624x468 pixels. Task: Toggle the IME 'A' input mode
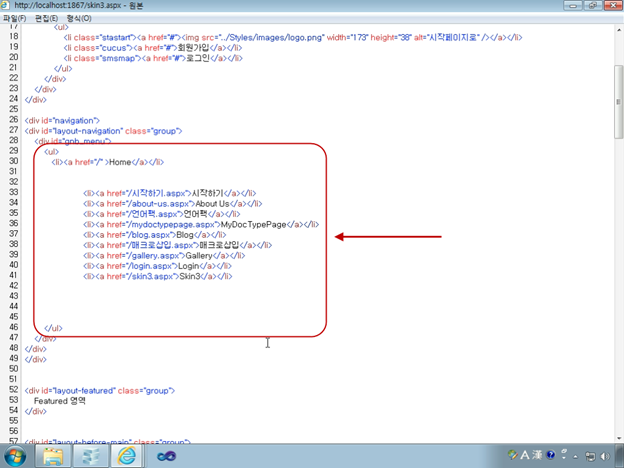[525, 455]
